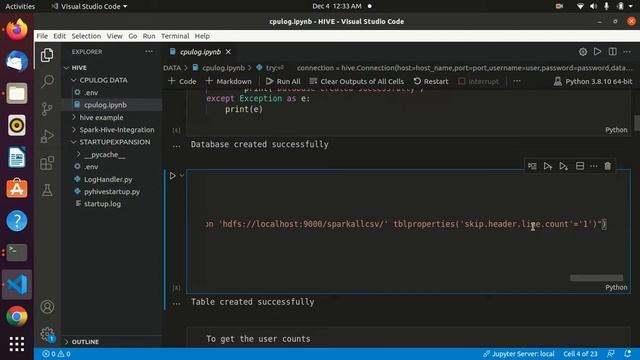
Task: Split the cell using cell toolbar icon
Action: [x=580, y=166]
